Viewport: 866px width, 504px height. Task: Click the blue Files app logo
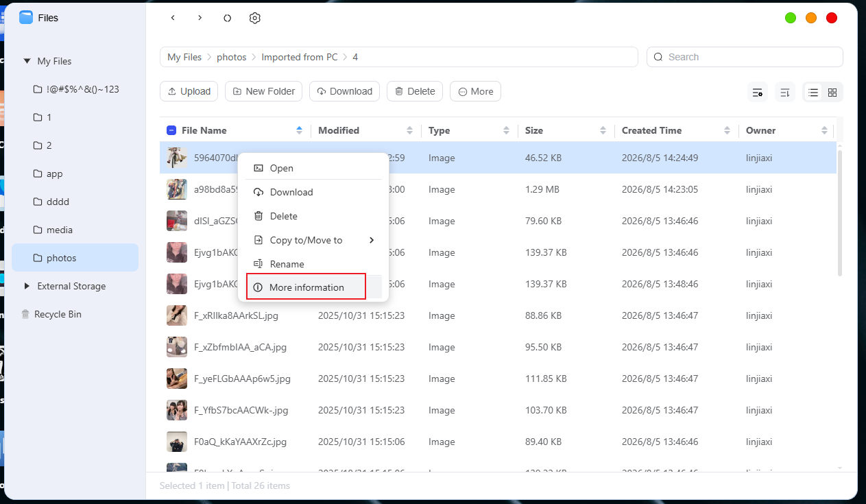pos(26,18)
